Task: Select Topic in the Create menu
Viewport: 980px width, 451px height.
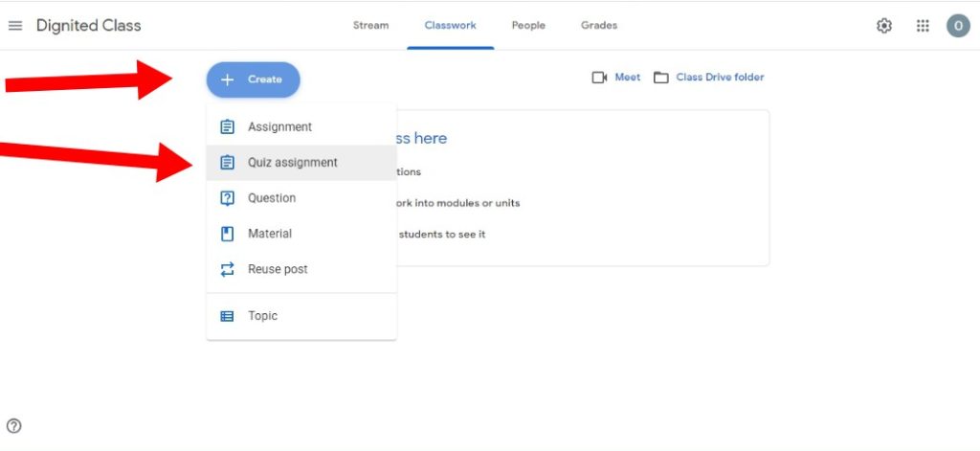Action: (x=301, y=316)
